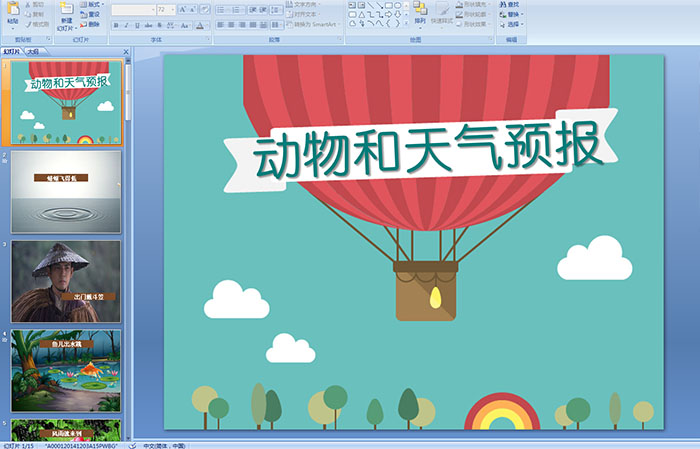Switch to the Slides (幻灯片) pane tab
The height and width of the screenshot is (449, 700).
tap(12, 52)
